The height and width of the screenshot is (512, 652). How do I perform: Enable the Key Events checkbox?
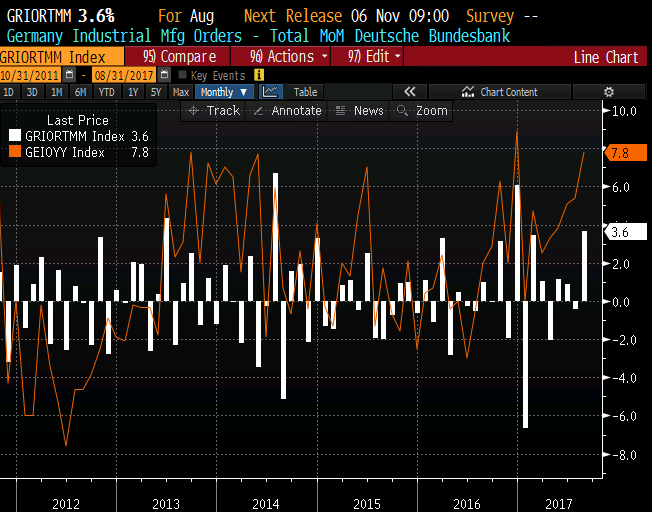(182, 75)
